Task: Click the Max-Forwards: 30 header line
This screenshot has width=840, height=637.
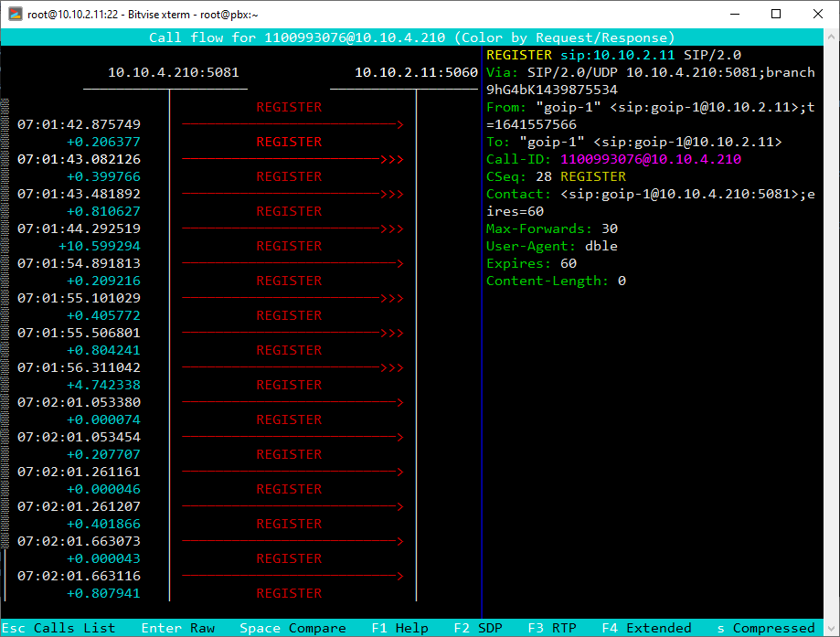Action: pyautogui.click(x=552, y=228)
